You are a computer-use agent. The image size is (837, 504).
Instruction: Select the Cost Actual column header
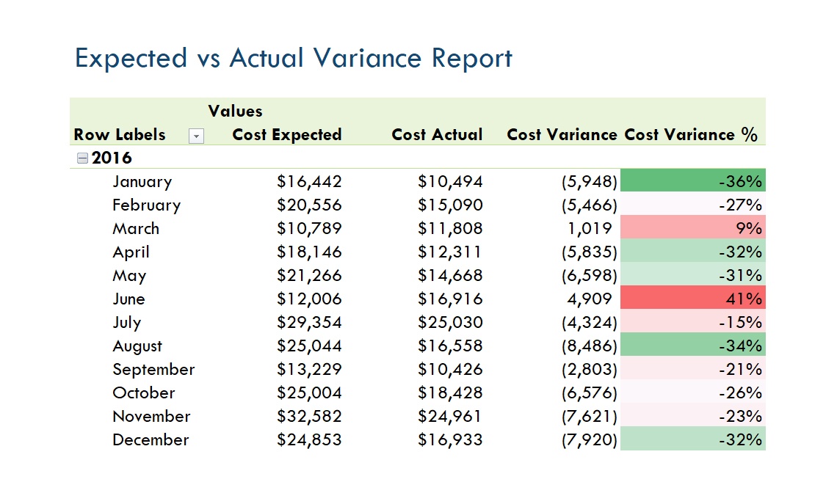click(437, 134)
